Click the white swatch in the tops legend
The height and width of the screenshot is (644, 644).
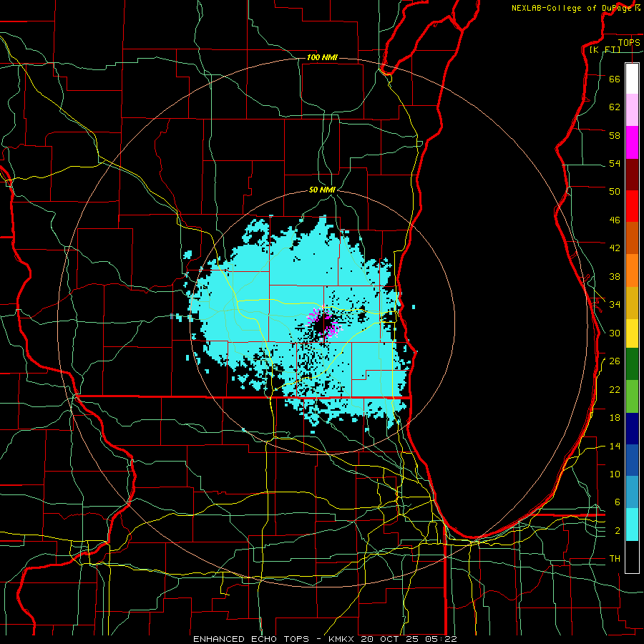tap(632, 79)
